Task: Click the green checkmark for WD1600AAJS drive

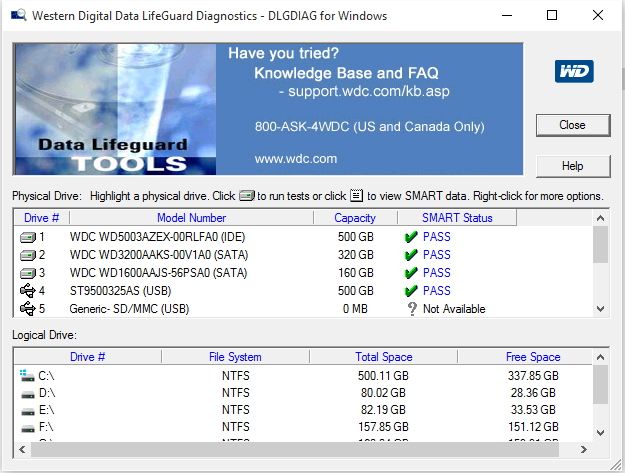Action: [411, 273]
